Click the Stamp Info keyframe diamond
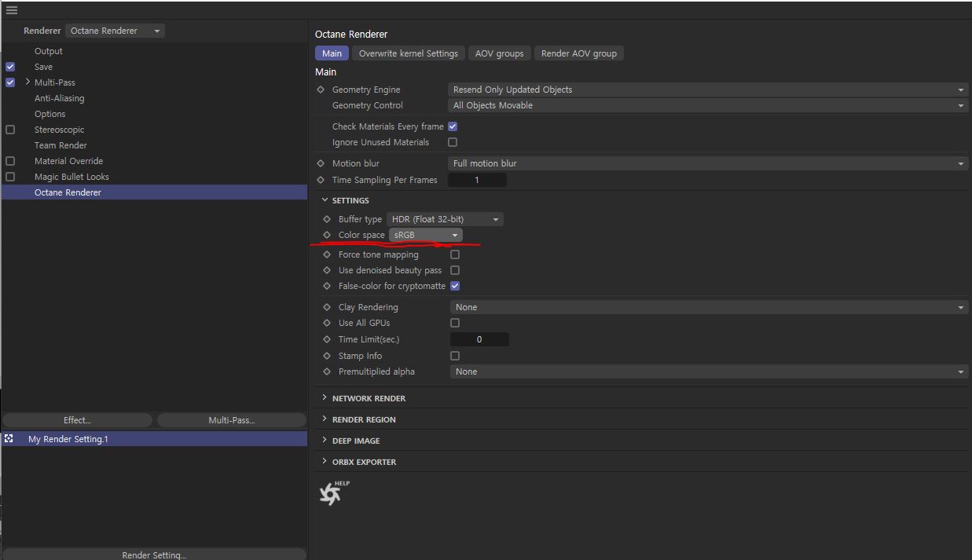Image resolution: width=972 pixels, height=560 pixels. pos(327,356)
